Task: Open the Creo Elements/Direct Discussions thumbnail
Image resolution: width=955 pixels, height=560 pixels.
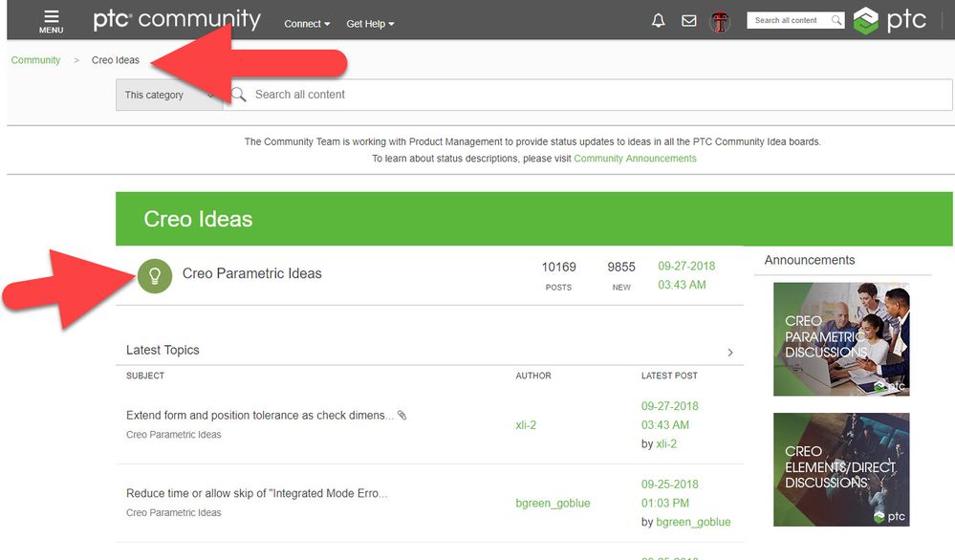Action: [x=841, y=470]
